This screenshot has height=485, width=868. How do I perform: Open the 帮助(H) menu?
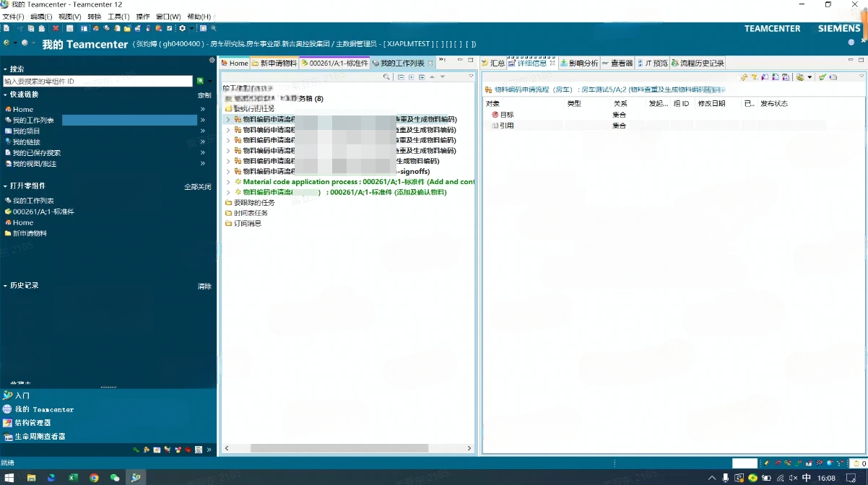coord(199,17)
